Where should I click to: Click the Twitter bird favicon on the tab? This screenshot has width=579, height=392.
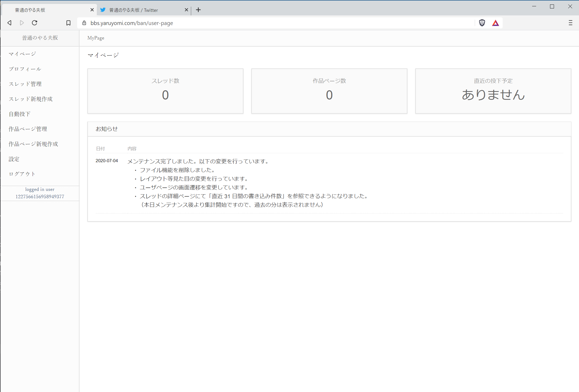click(x=103, y=10)
